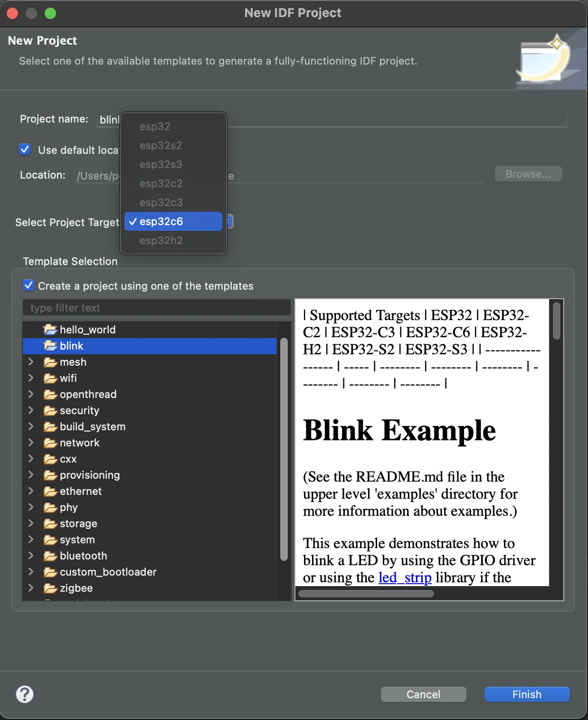Select esp32s3 from the target list

[x=161, y=164]
